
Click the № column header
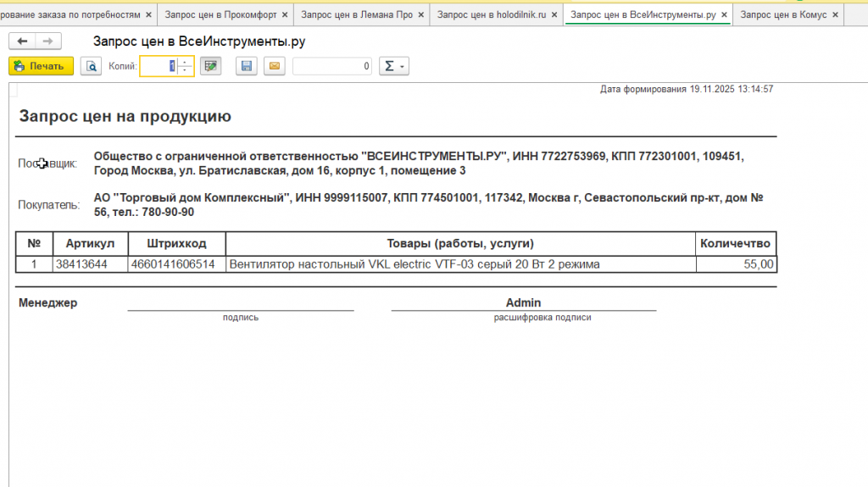tap(34, 244)
